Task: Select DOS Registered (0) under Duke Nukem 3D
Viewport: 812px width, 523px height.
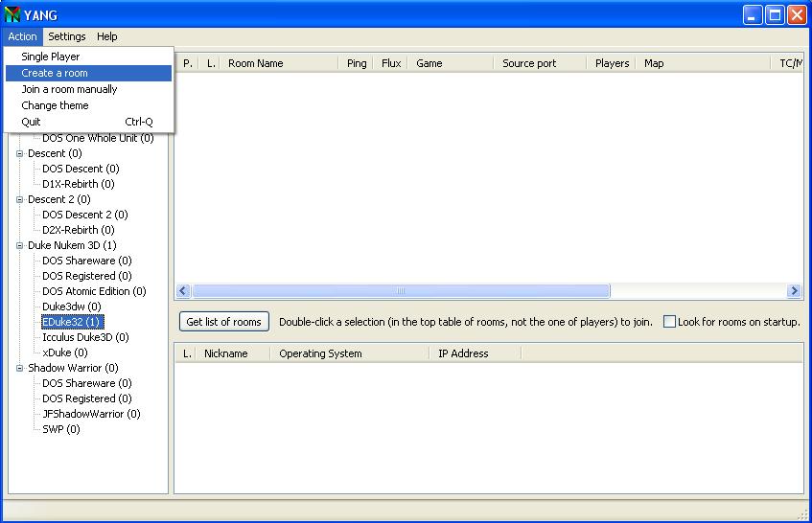Action: coord(87,276)
